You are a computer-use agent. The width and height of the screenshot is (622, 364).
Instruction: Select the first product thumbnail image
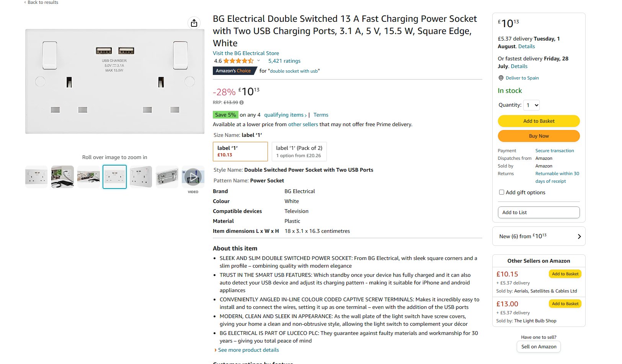(36, 177)
